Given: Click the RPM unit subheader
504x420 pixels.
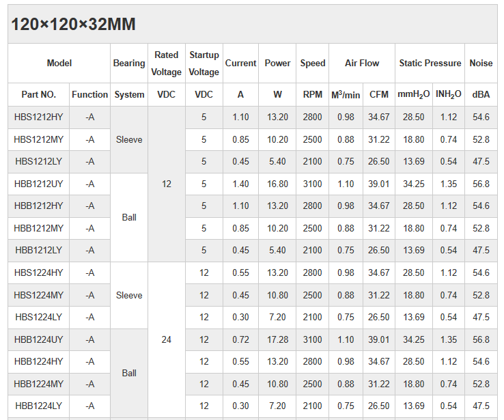Looking at the screenshot, I should pos(313,95).
